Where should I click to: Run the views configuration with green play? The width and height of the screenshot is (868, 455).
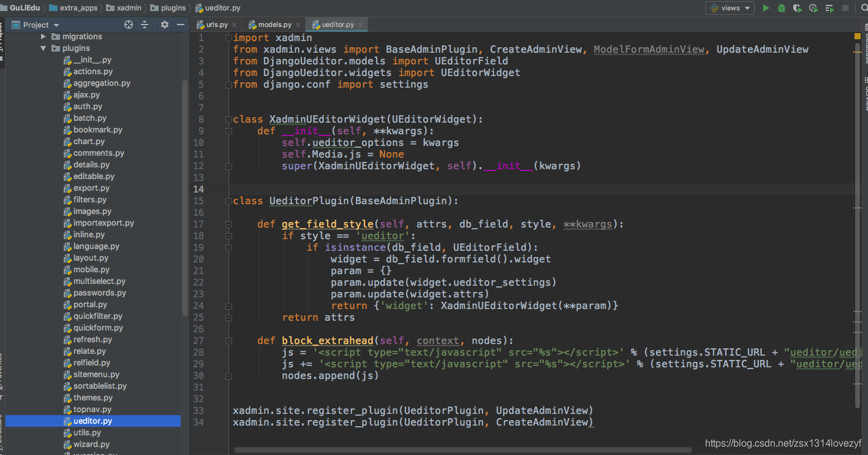click(x=766, y=8)
